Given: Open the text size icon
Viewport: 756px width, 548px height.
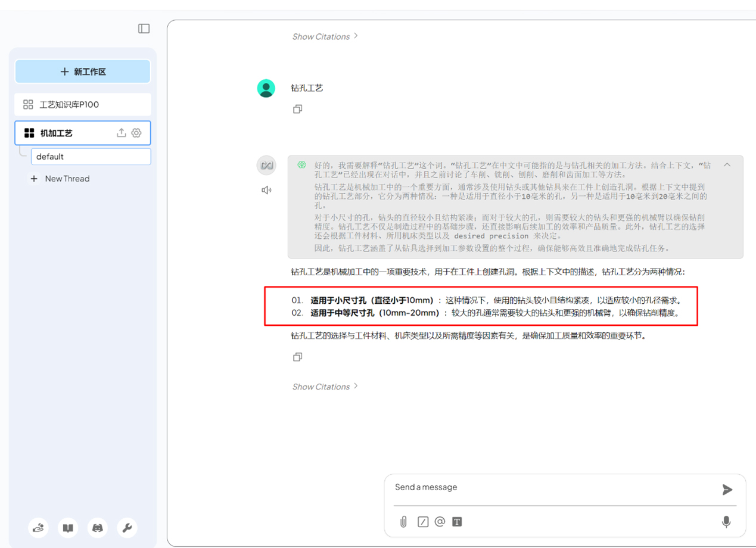Looking at the screenshot, I should click(457, 522).
